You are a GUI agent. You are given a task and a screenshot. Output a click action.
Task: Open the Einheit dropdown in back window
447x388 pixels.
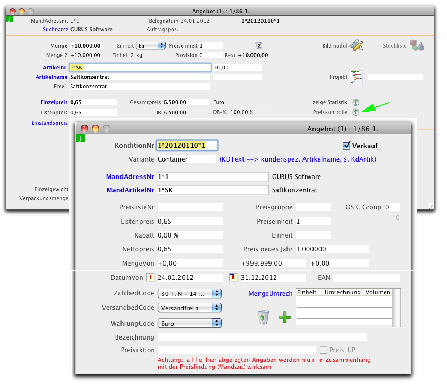point(152,46)
